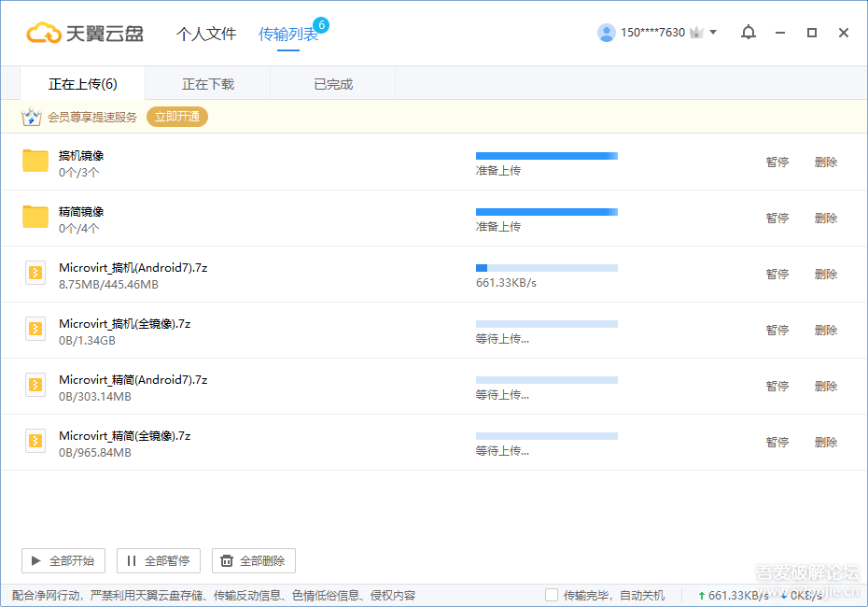Delete Microvirt_精简(Android7).7z upload
The width and height of the screenshot is (868, 607).
826,386
